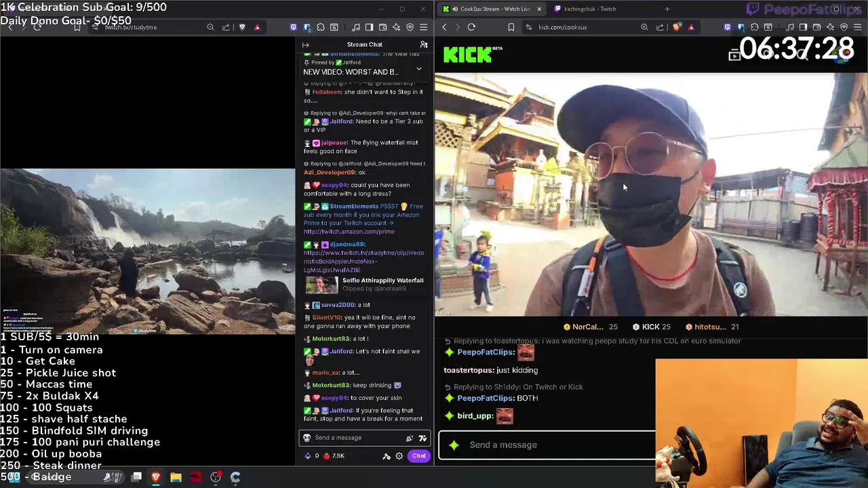868x488 pixels.
Task: Open Brave Shields in the Twitch window
Action: point(242,27)
